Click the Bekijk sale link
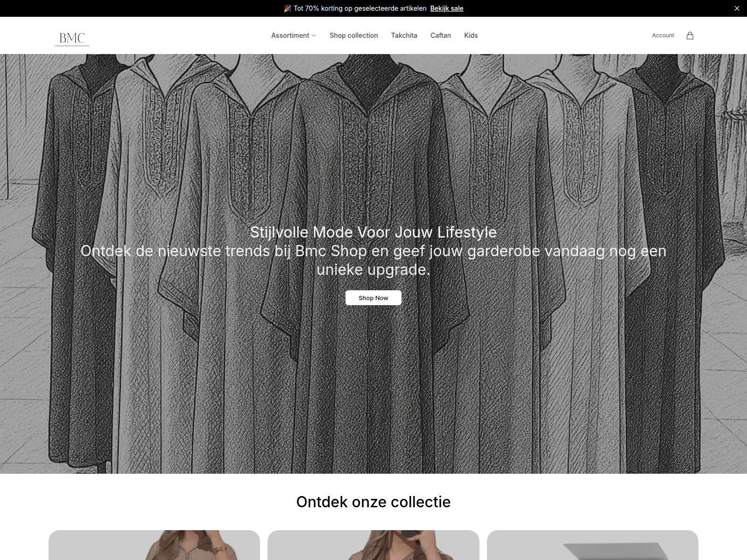 click(x=447, y=8)
